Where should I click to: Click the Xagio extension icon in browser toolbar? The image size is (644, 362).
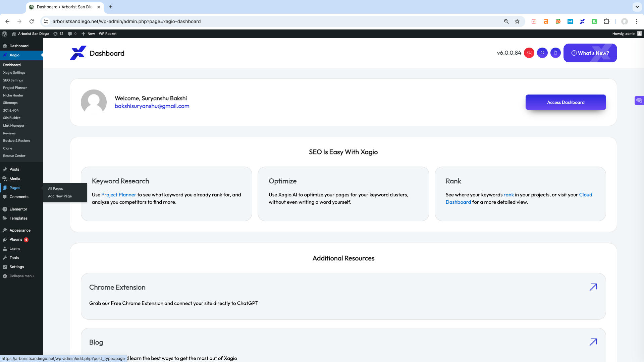[582, 21]
